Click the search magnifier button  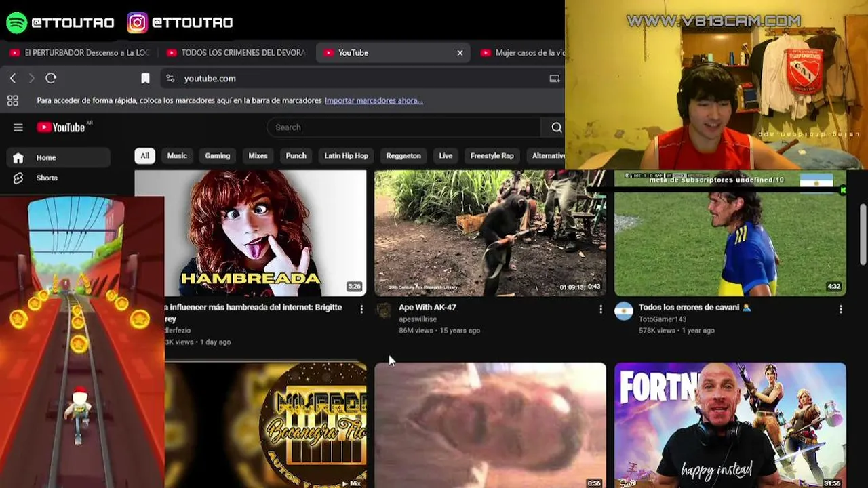pos(556,127)
